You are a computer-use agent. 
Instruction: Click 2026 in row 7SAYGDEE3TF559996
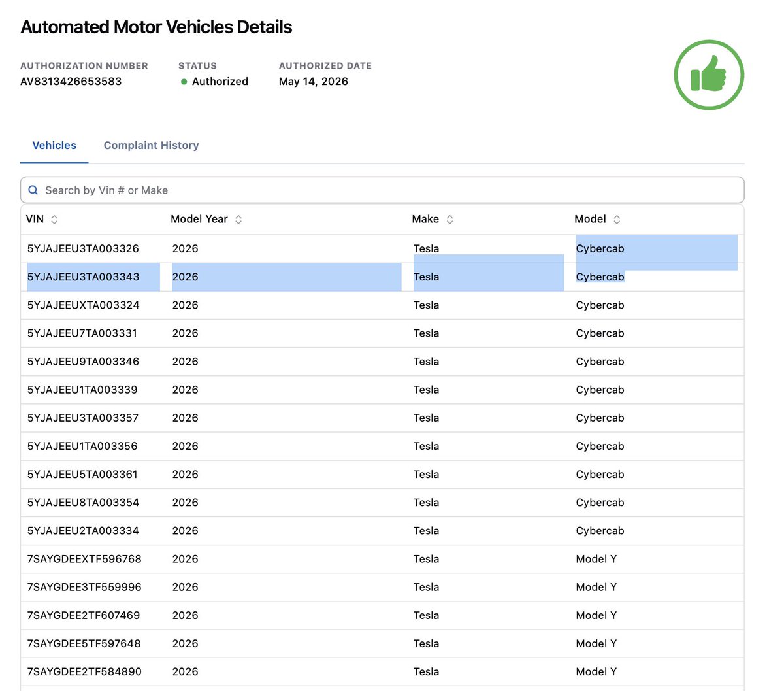185,587
